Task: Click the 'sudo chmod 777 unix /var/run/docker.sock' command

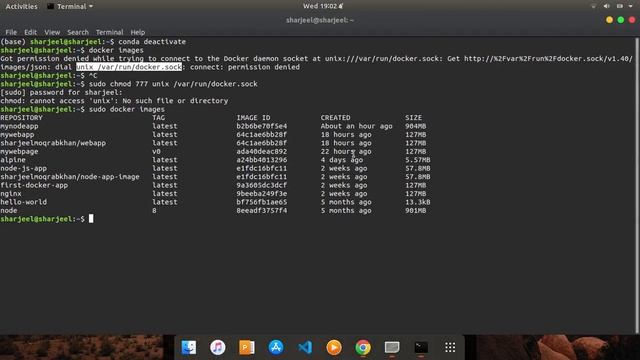Action: click(173, 84)
